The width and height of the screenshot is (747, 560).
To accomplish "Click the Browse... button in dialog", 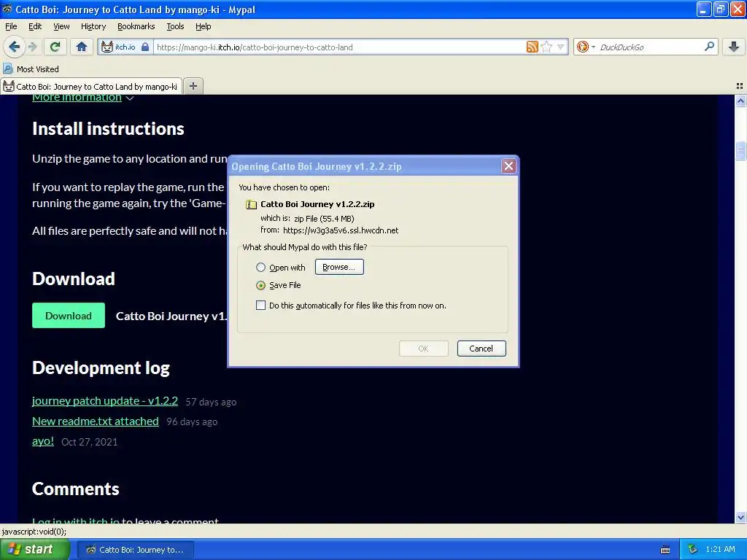I will pyautogui.click(x=339, y=267).
